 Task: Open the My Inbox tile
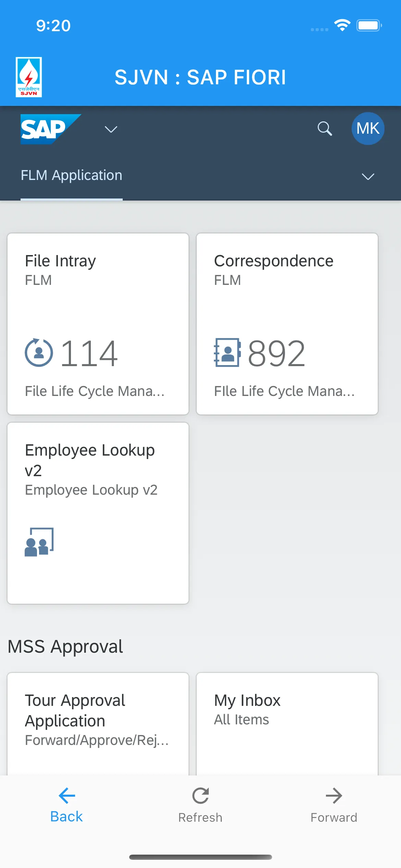tap(287, 724)
